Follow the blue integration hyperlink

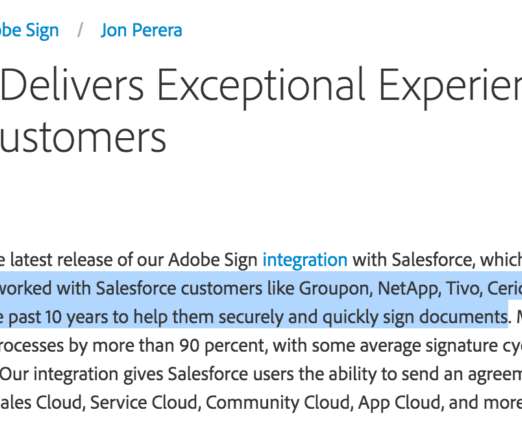(305, 260)
